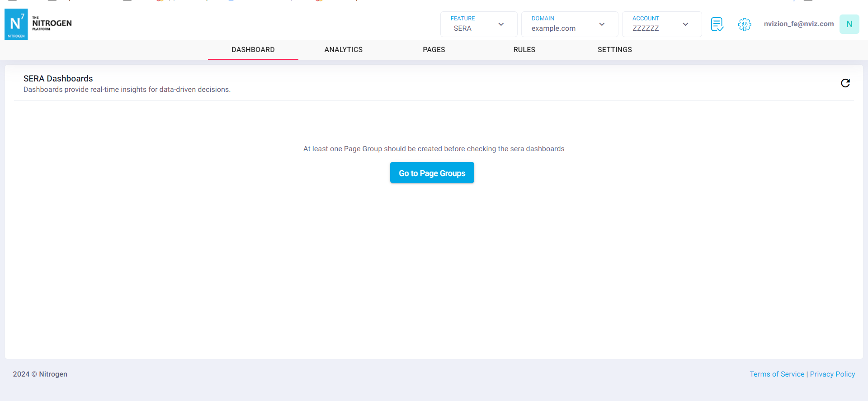Screen dimensions: 868x401
Task: Click the user avatar N badge
Action: pos(849,24)
